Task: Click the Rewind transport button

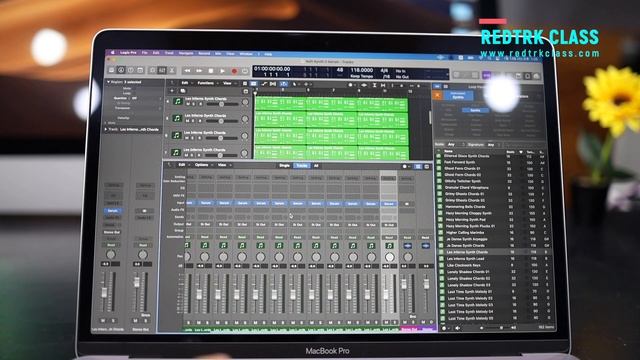Action: [x=188, y=71]
